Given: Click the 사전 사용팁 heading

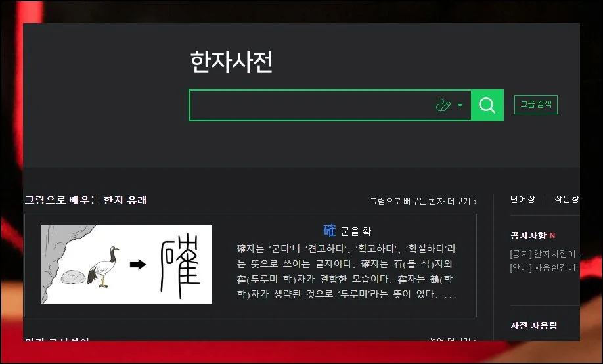Looking at the screenshot, I should point(534,325).
